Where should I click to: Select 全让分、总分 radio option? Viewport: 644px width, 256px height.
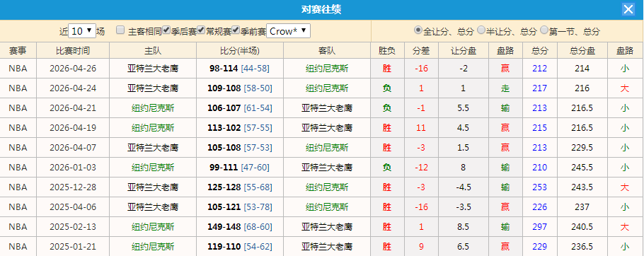[418, 30]
